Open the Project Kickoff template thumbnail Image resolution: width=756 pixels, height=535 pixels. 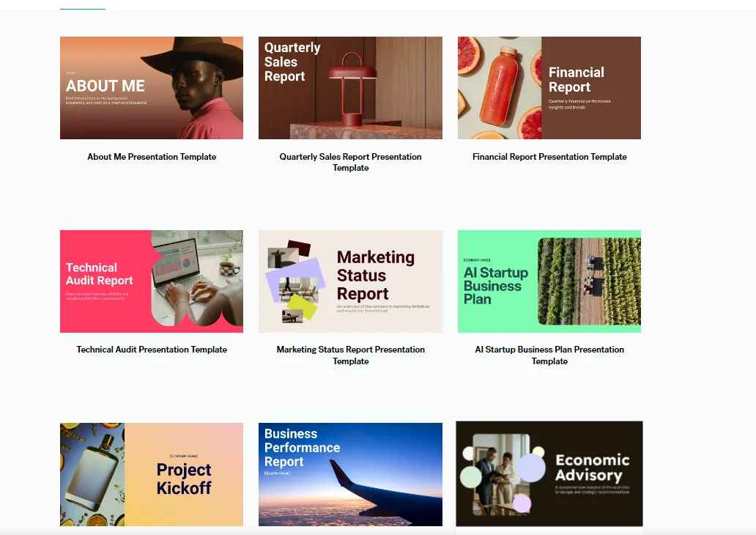point(152,474)
